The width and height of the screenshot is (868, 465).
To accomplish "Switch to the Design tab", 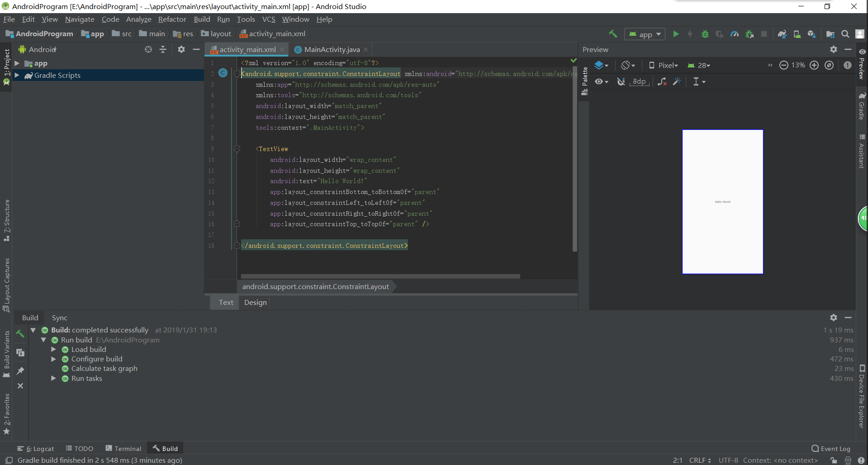I will [255, 302].
